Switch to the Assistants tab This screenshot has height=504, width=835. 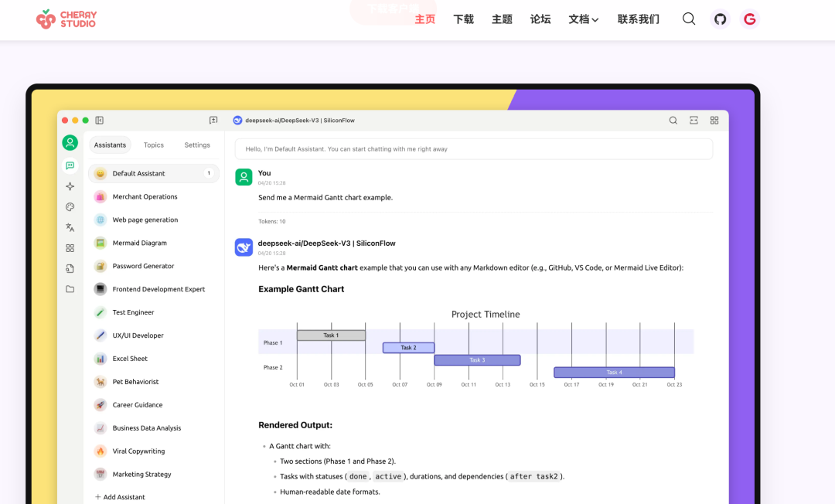coord(110,145)
